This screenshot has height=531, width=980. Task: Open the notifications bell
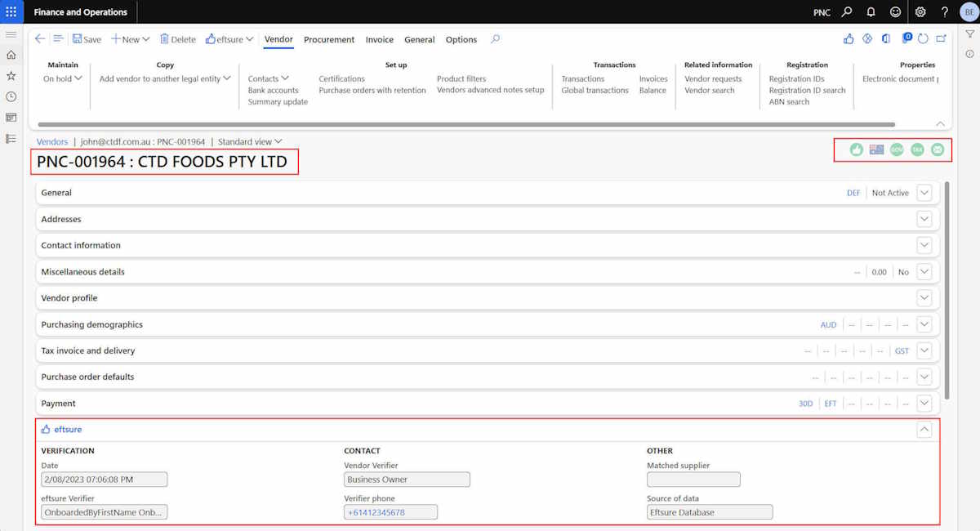click(x=871, y=11)
